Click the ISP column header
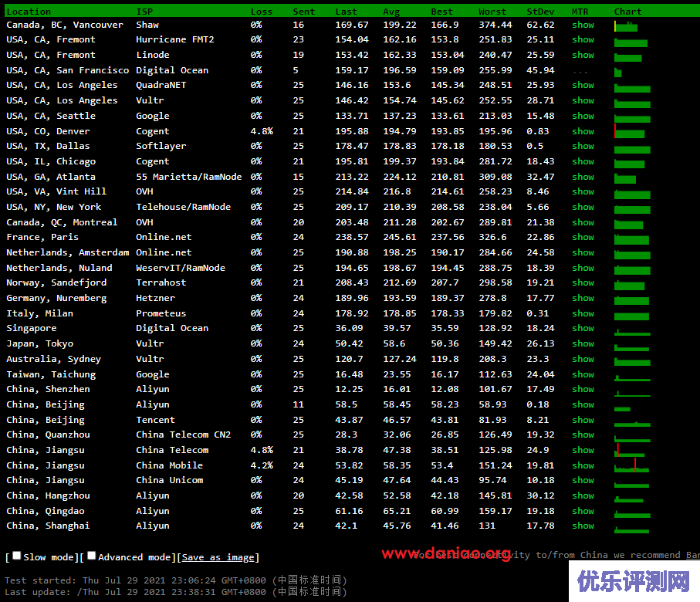 coord(144,12)
